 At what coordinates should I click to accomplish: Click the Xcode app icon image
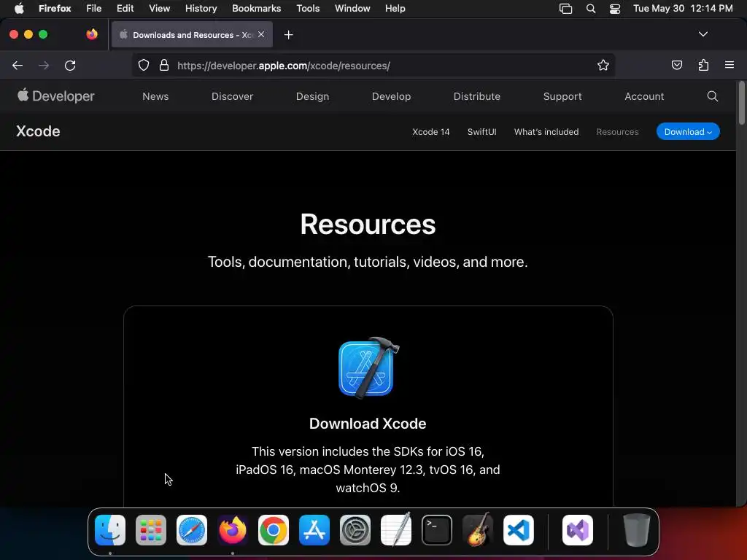coord(368,367)
